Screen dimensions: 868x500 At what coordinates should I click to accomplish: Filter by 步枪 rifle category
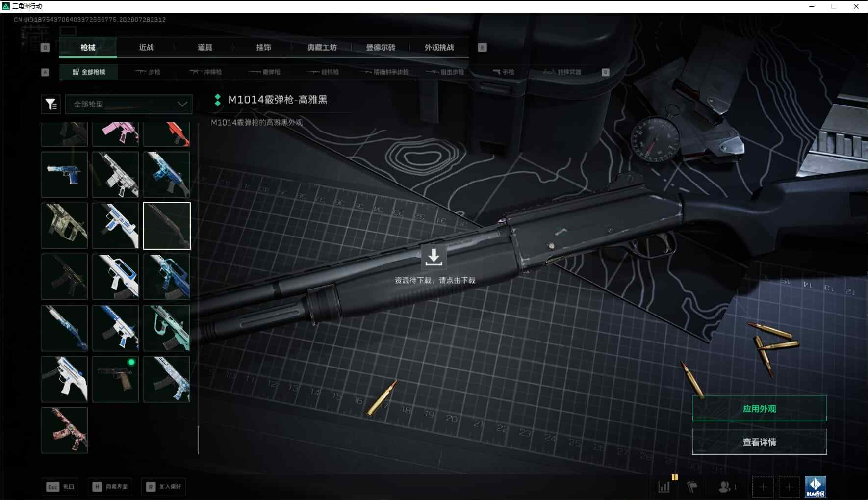[x=147, y=72]
